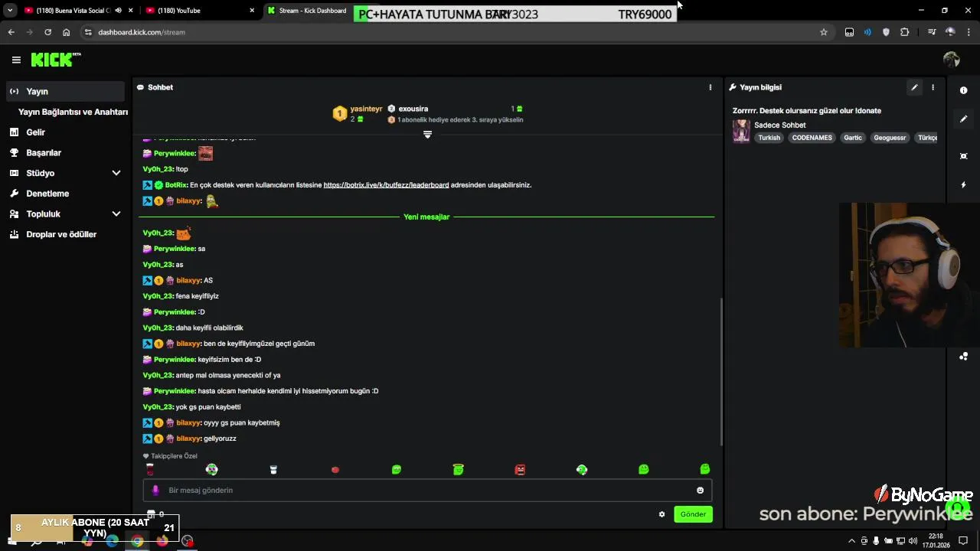Show hidden system tray icons

pyautogui.click(x=851, y=541)
